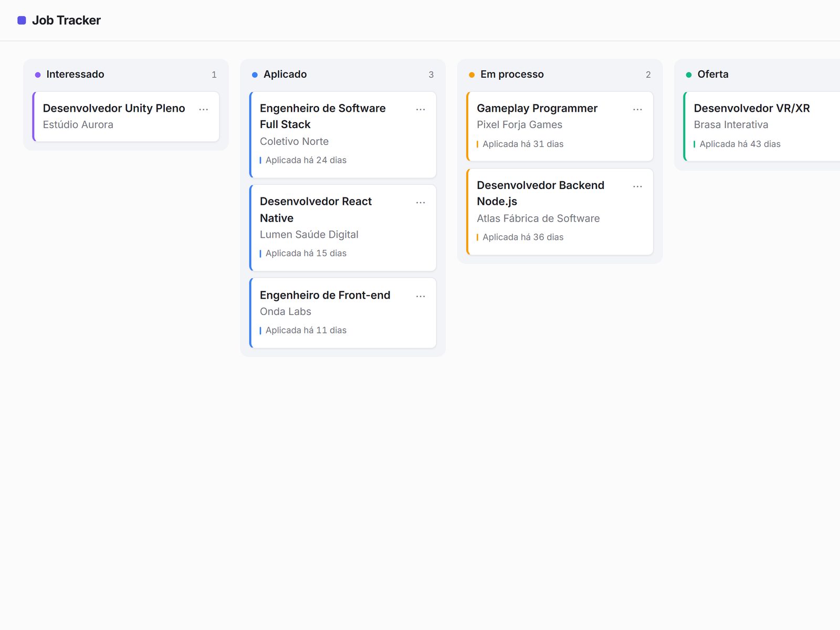Screen dimensions: 840x630
Task: Open options menu for Engenheiro de Software Full Stack
Action: tap(421, 109)
